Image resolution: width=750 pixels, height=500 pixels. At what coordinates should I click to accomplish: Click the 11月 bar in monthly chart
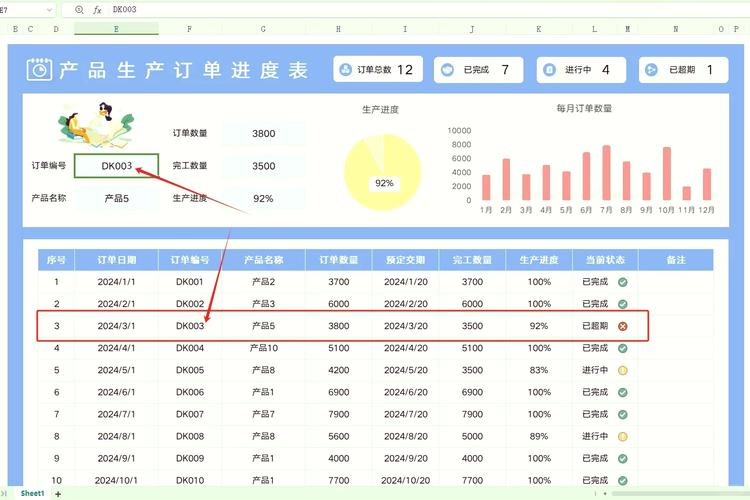coord(686,193)
